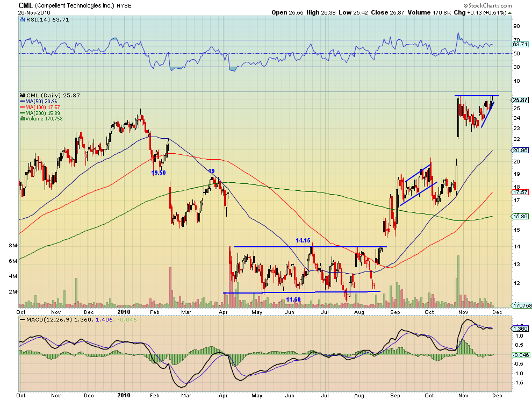Click the 25.87 last-price tag on the right axis
This screenshot has height=400, width=532.
520,100
